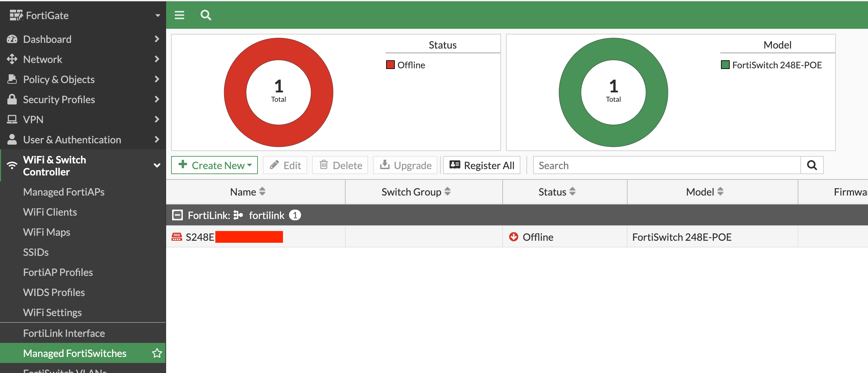The height and width of the screenshot is (373, 868).
Task: Click the green FortiSwitch 248E-POE legend swatch
Action: (x=725, y=65)
